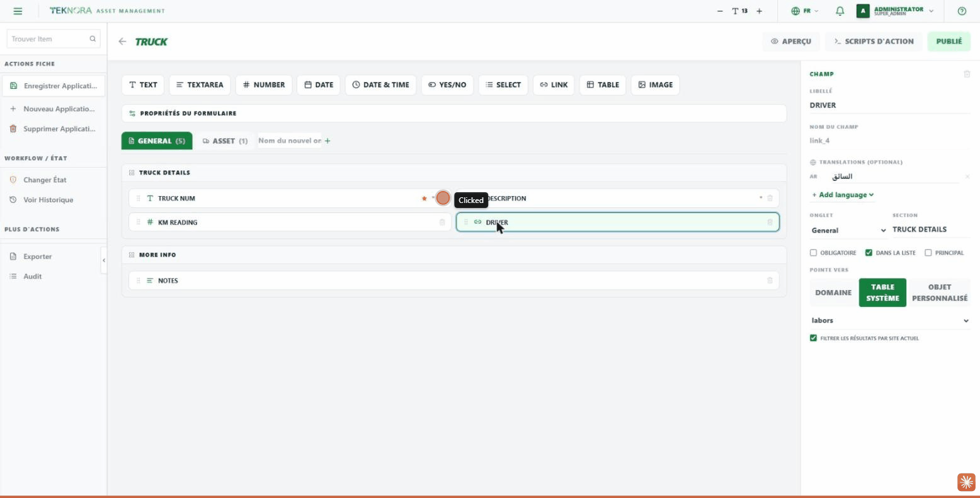
Task: Click search magnifier in Trouver Item
Action: pos(93,39)
